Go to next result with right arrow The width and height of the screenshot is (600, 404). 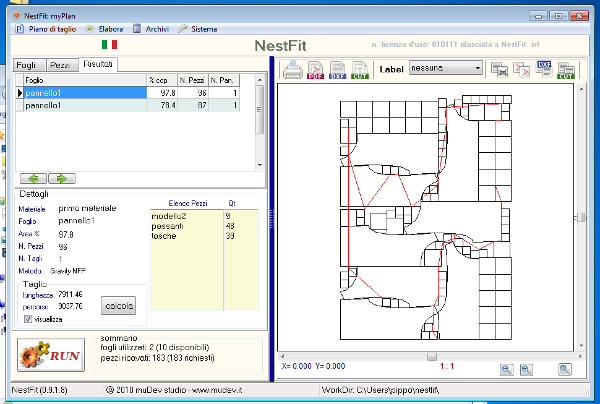click(62, 178)
